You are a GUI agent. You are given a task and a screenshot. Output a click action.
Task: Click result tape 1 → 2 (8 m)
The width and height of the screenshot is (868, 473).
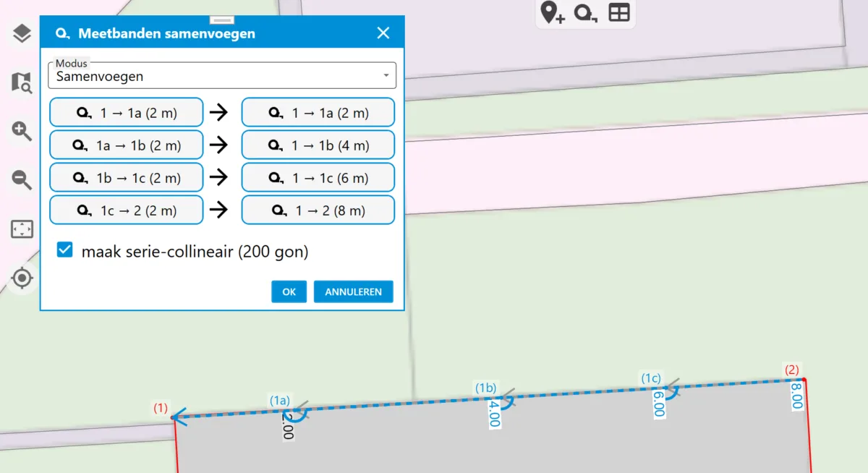pyautogui.click(x=318, y=210)
